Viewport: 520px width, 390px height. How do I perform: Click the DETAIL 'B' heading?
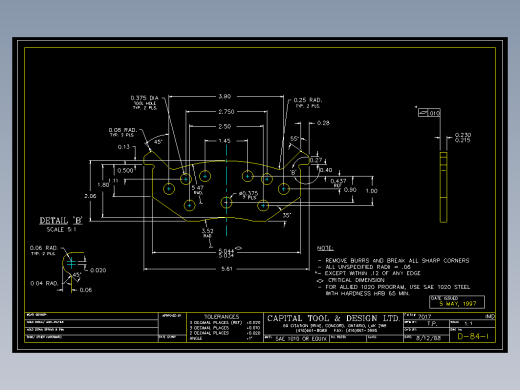(61, 221)
